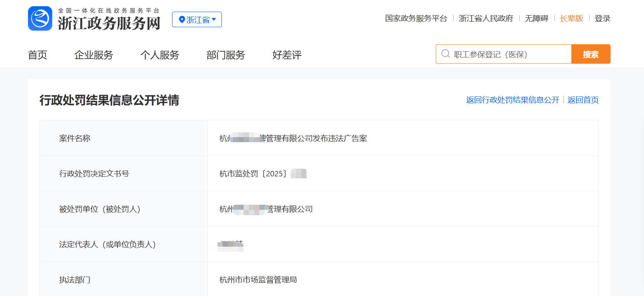Viewport: 644px width, 296px height.
Task: Navigate to 好差评 section
Action: (x=287, y=55)
